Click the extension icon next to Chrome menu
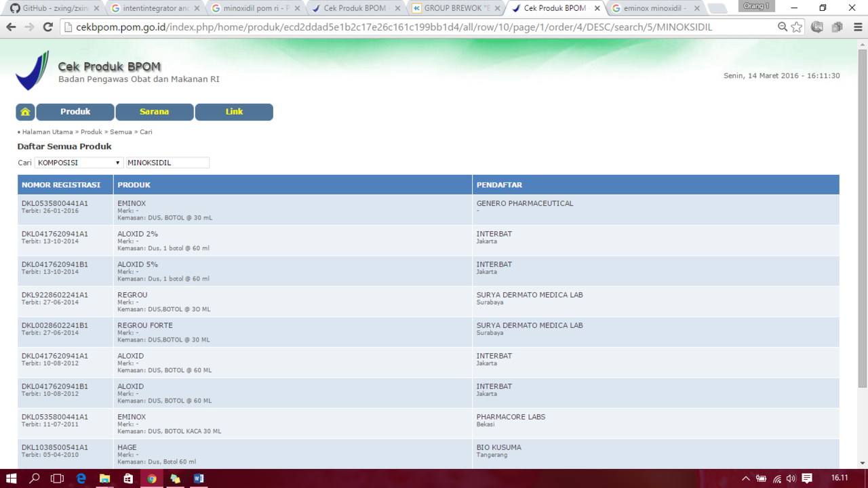 (x=837, y=27)
